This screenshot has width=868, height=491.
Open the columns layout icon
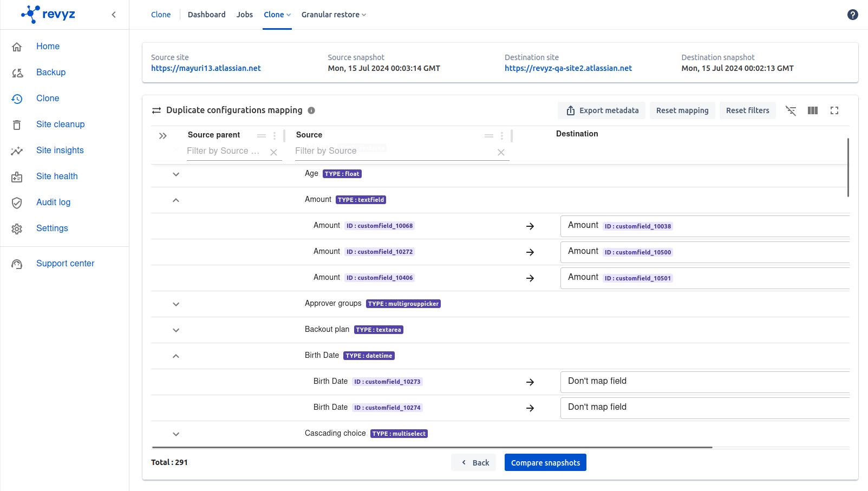coord(812,110)
